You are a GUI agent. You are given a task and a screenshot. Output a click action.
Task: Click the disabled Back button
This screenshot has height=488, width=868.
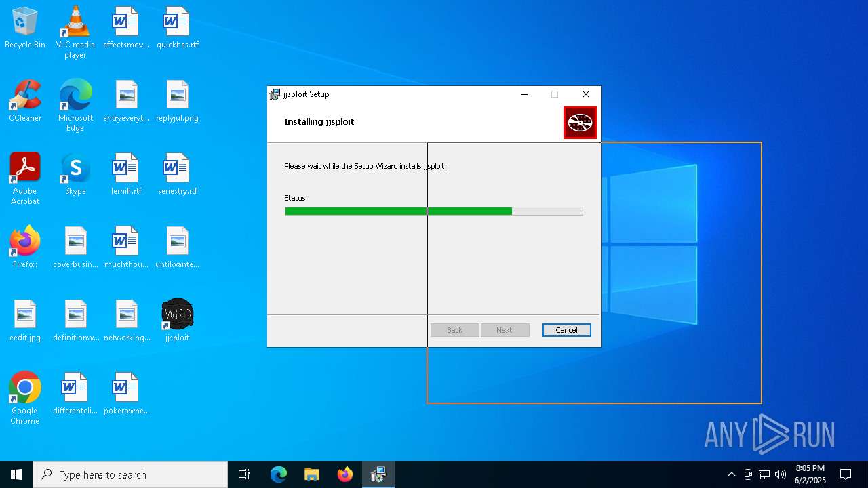(454, 330)
